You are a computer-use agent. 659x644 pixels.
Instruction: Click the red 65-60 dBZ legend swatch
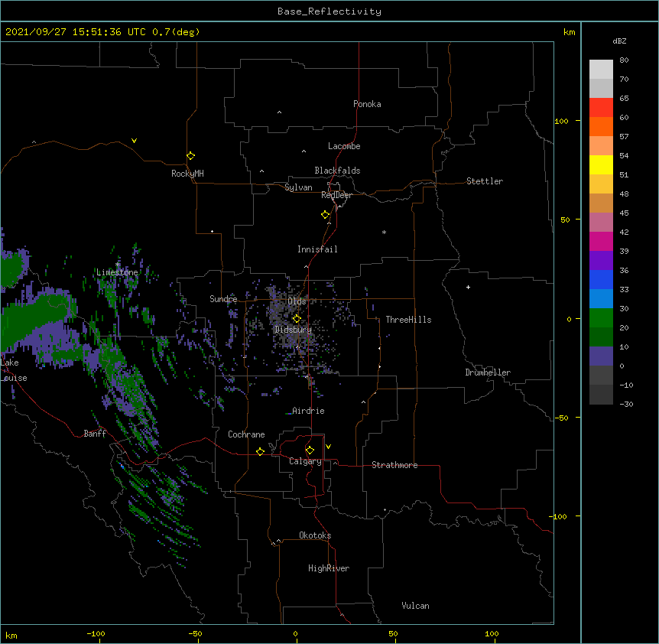[x=601, y=108]
